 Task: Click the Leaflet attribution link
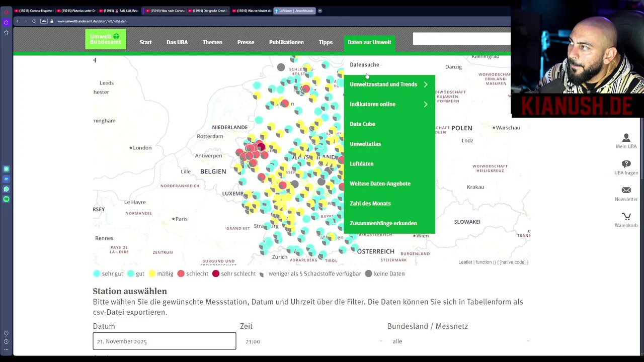coord(465,262)
